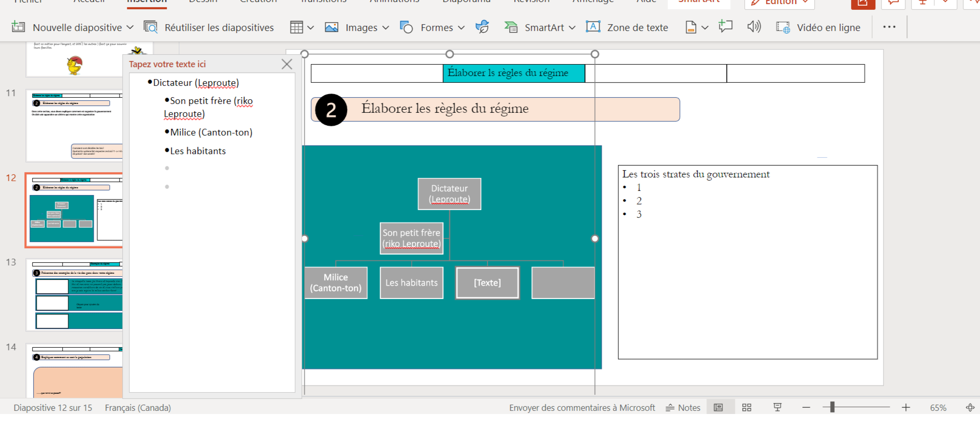
Task: Switch to normal view in status bar
Action: coord(718,408)
